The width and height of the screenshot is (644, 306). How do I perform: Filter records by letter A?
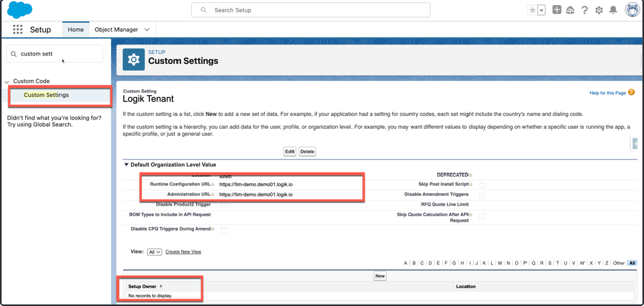406,263
